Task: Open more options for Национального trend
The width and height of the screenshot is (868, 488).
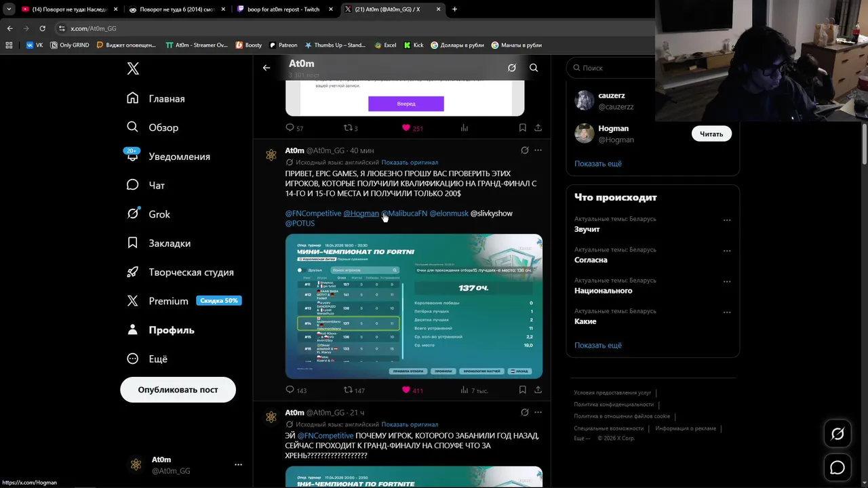Action: click(727, 281)
